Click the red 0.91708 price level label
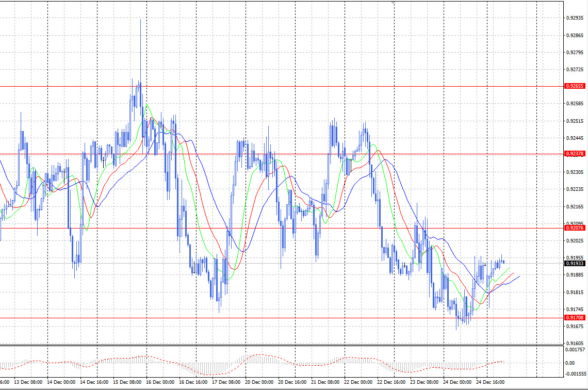 pyautogui.click(x=575, y=318)
